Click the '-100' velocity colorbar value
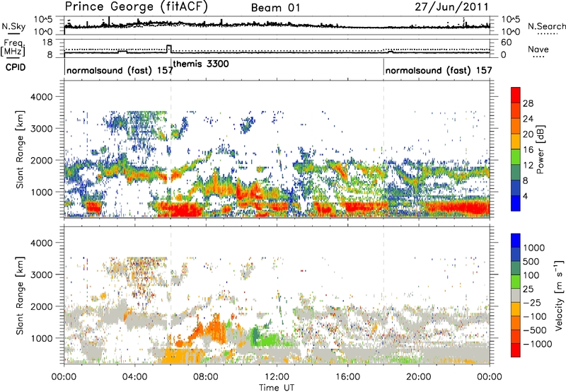This screenshot has height=392, width=566. [535, 316]
